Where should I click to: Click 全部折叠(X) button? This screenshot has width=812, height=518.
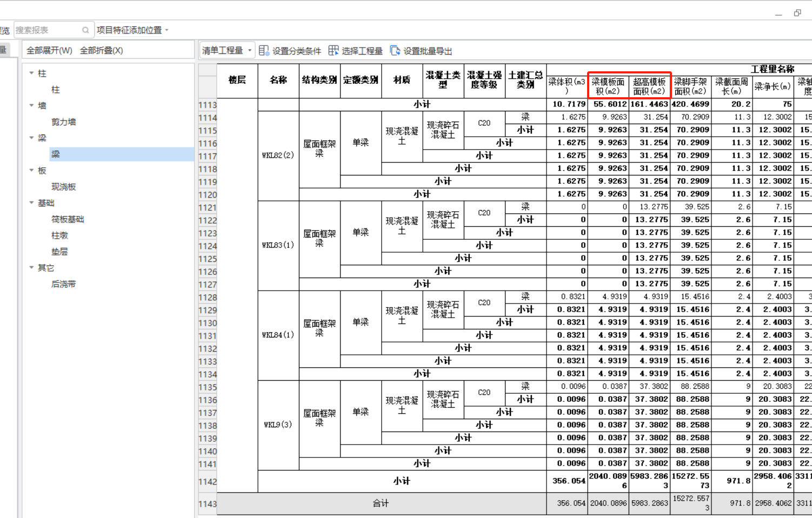[101, 50]
